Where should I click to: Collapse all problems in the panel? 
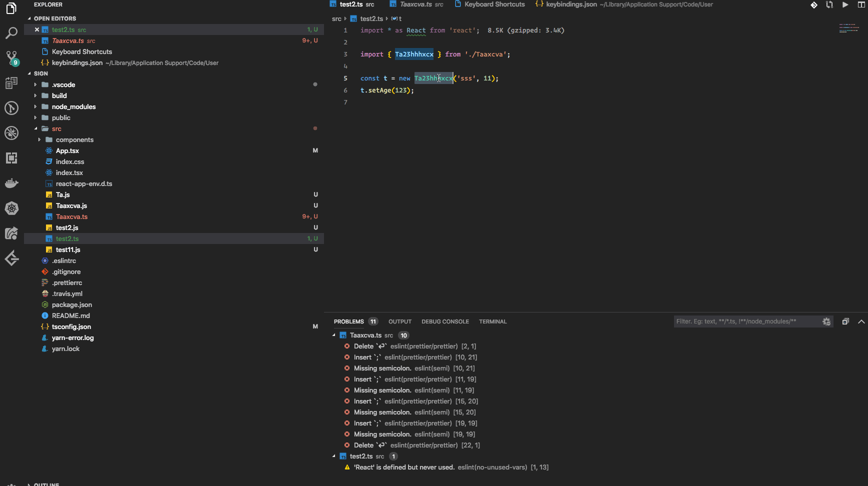pos(845,321)
